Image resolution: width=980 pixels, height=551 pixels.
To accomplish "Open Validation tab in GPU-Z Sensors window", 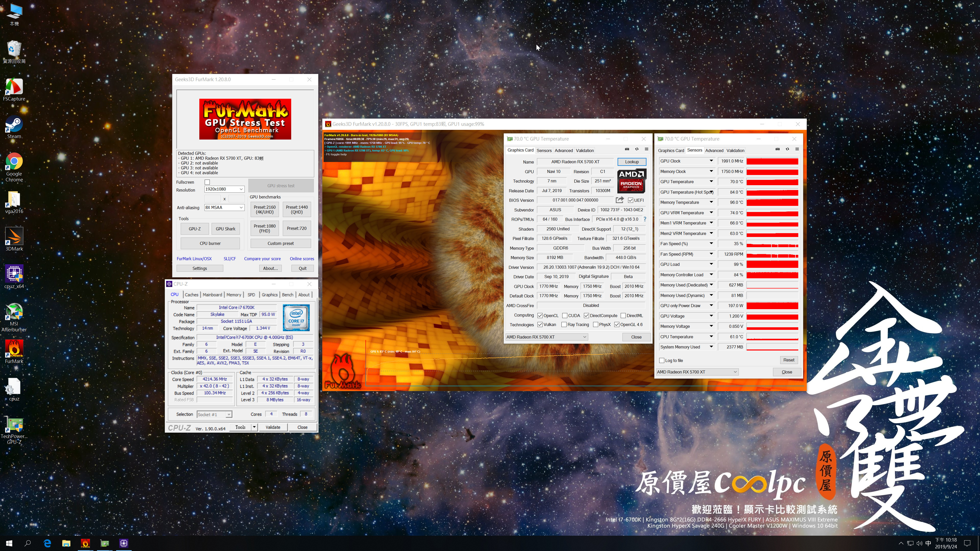I will (735, 151).
